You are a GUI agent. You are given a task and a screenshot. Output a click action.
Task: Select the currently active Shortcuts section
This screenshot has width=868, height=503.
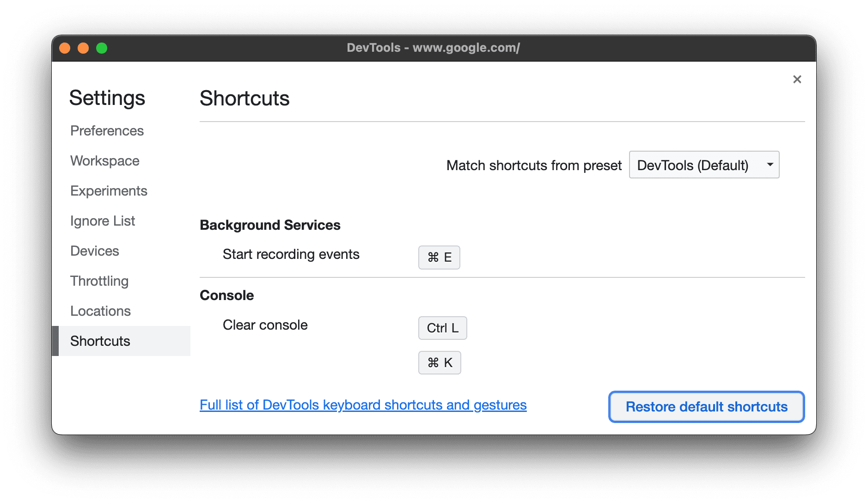100,341
